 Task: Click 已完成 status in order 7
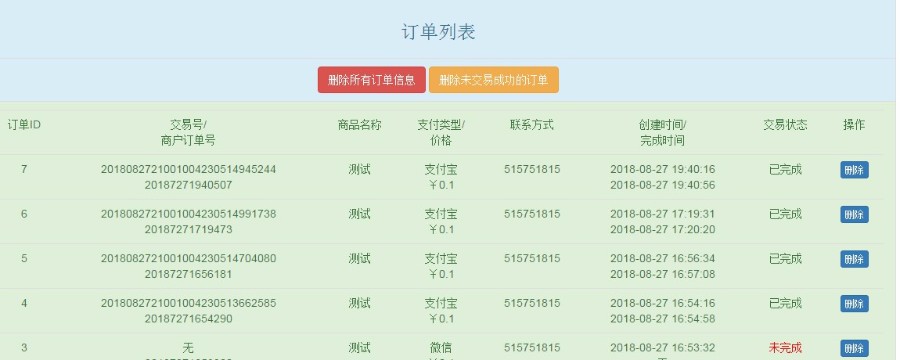point(785,169)
